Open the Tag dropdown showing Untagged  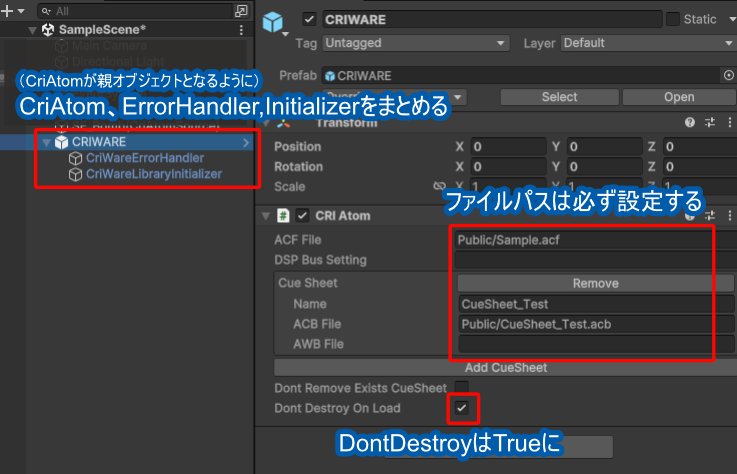point(416,43)
